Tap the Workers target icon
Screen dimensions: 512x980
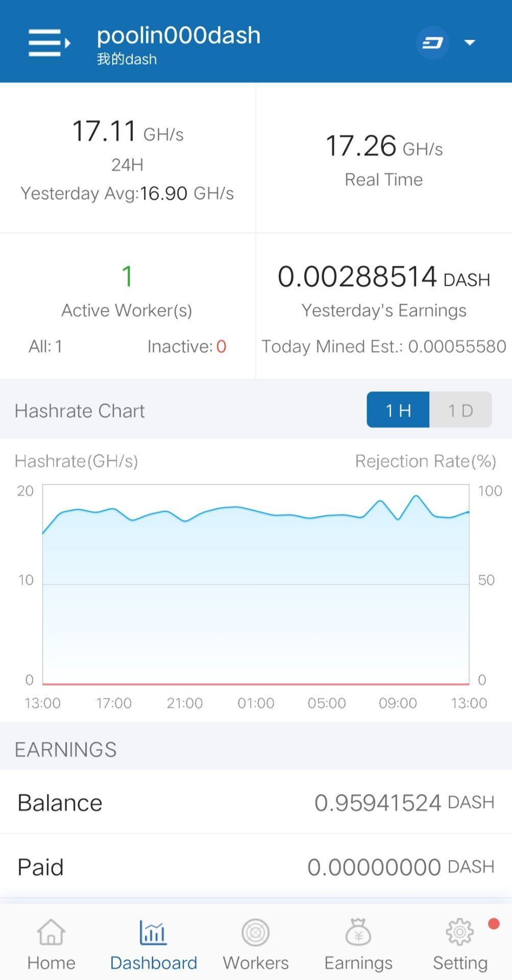[256, 933]
